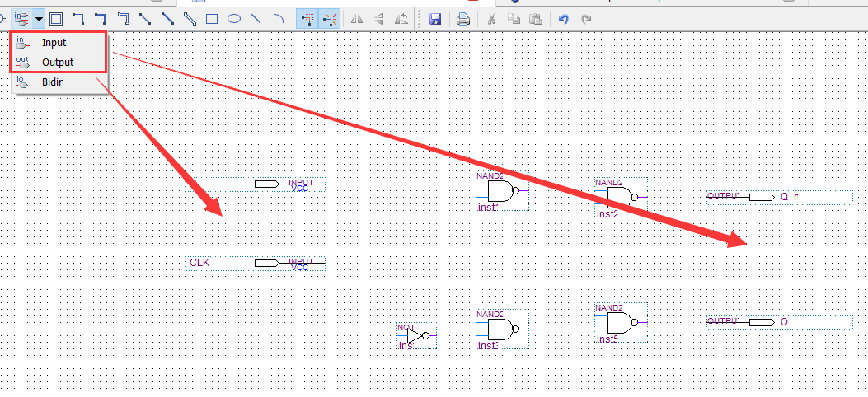Viewport: 868px width, 397px height.
Task: Click the Cut scissors icon
Action: point(491,19)
